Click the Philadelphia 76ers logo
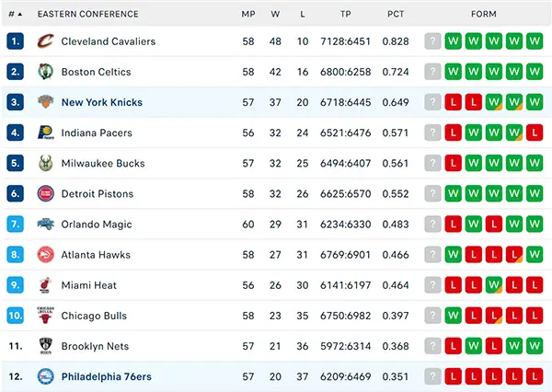 point(46,376)
